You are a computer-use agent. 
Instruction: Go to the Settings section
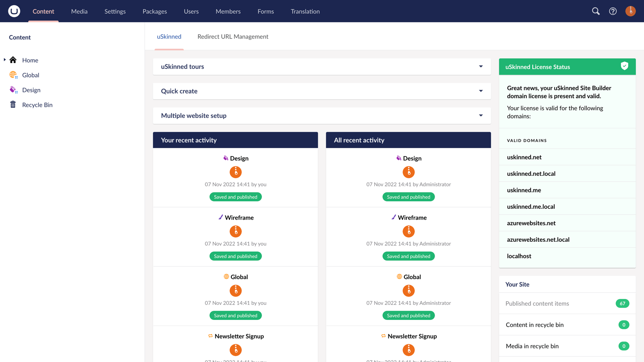pyautogui.click(x=115, y=11)
